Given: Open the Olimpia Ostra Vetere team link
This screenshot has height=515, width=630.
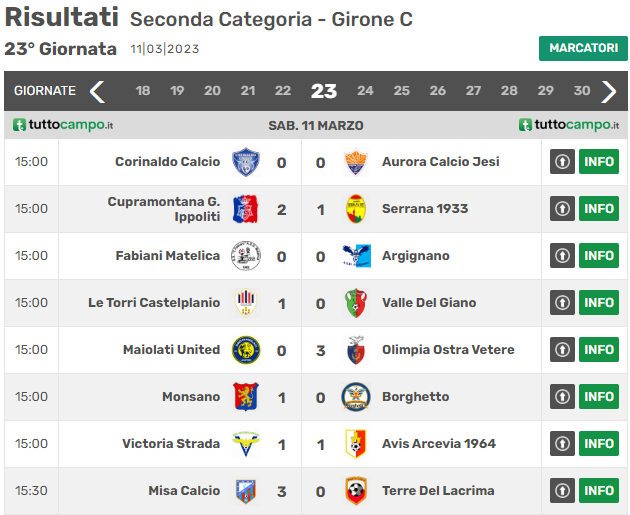Looking at the screenshot, I should click(x=448, y=350).
